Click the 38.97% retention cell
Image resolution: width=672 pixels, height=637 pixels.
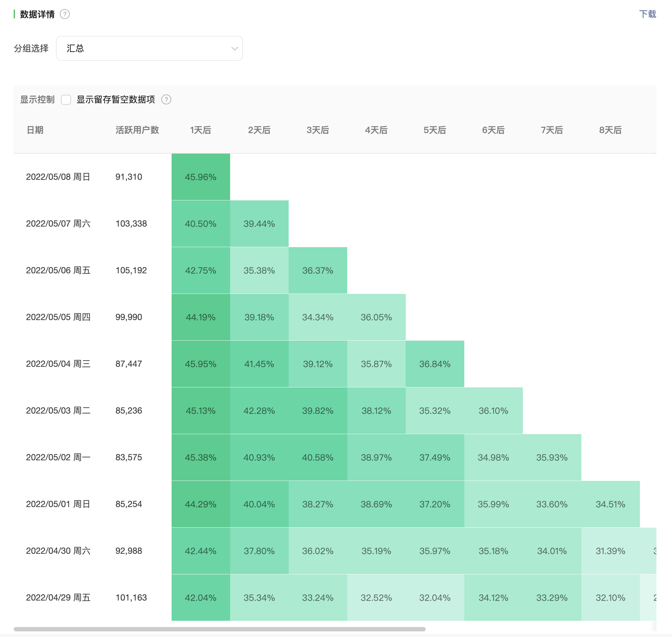tap(376, 457)
